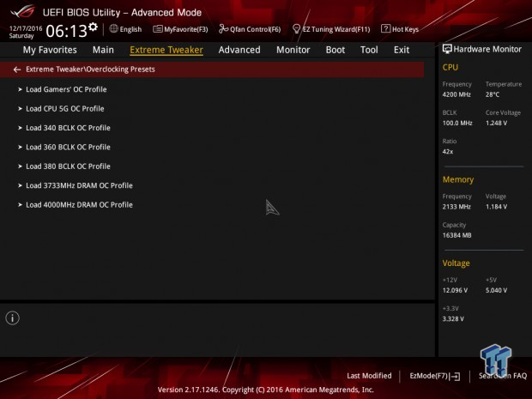This screenshot has width=532, height=399.
Task: Click Memory capacity value 16384 MB
Action: click(457, 235)
